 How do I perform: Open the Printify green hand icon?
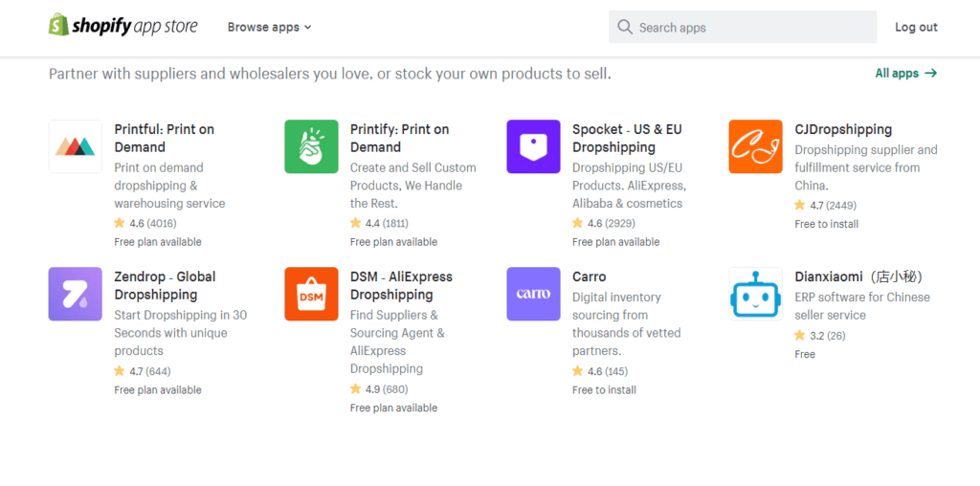click(x=311, y=146)
